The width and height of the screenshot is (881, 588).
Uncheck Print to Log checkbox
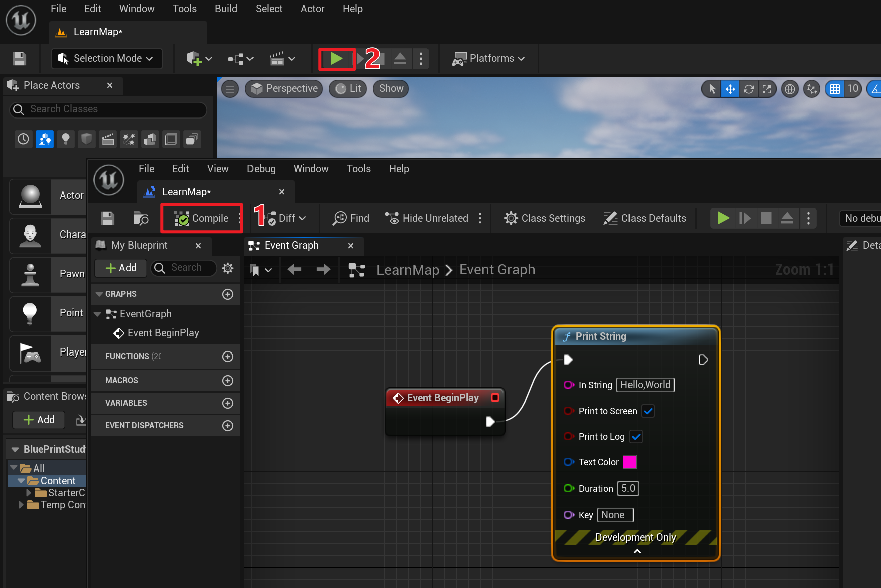point(636,437)
